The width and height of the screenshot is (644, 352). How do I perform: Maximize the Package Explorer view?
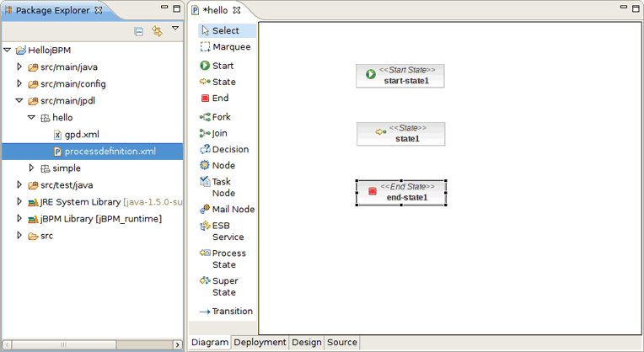tap(177, 8)
